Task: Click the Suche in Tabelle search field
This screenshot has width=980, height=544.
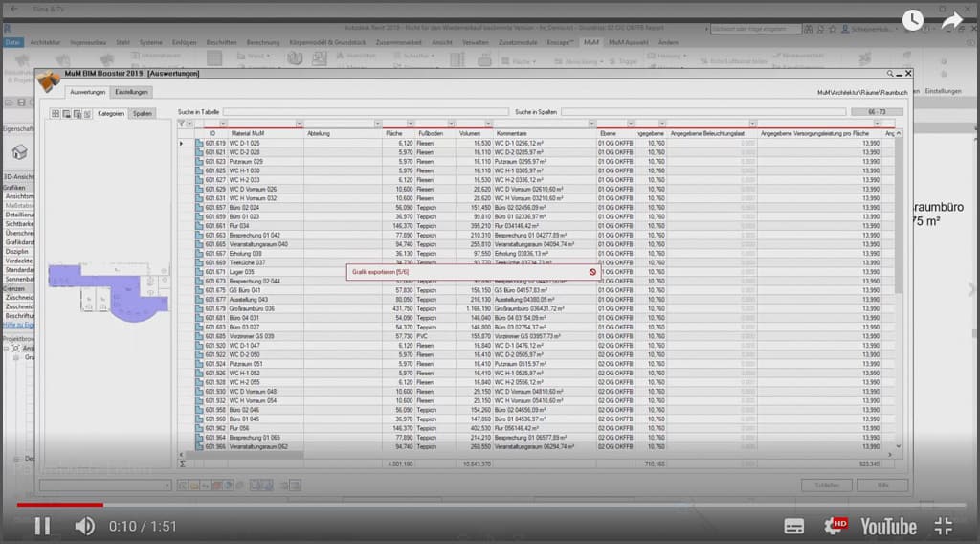Action: (366, 112)
